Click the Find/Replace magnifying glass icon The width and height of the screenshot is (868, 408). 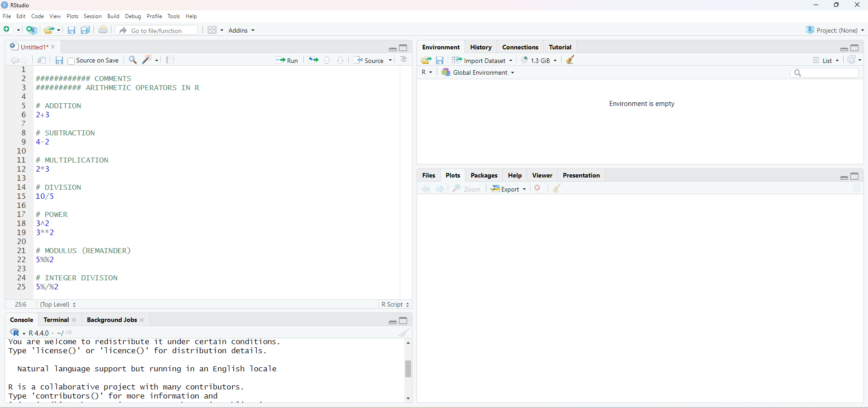(x=133, y=60)
